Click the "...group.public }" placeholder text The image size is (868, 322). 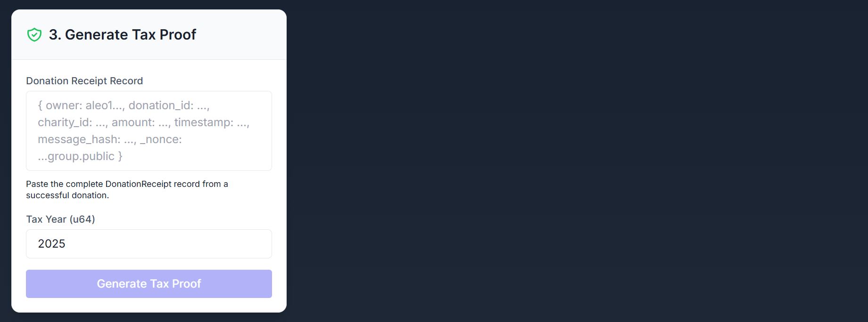click(x=80, y=156)
